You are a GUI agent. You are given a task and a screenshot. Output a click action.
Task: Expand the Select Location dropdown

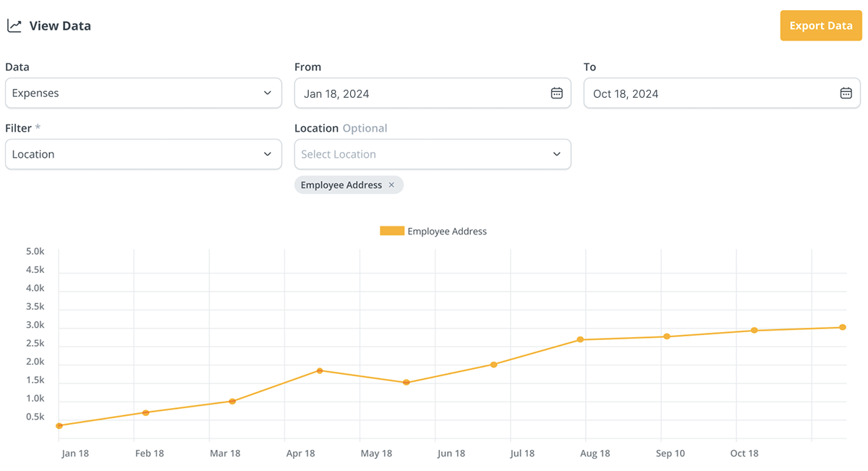click(x=433, y=154)
